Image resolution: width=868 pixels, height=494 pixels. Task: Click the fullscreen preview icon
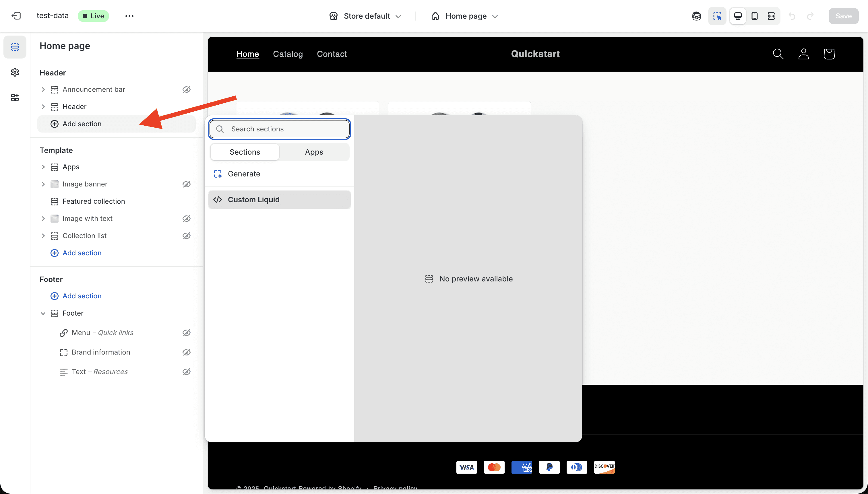point(771,16)
